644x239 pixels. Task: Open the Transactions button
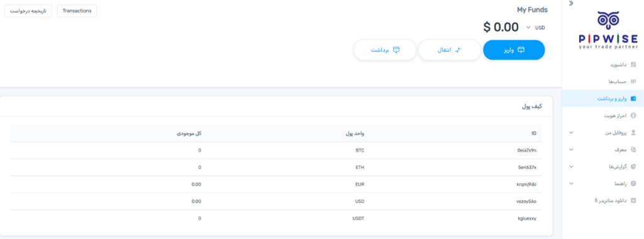77,11
